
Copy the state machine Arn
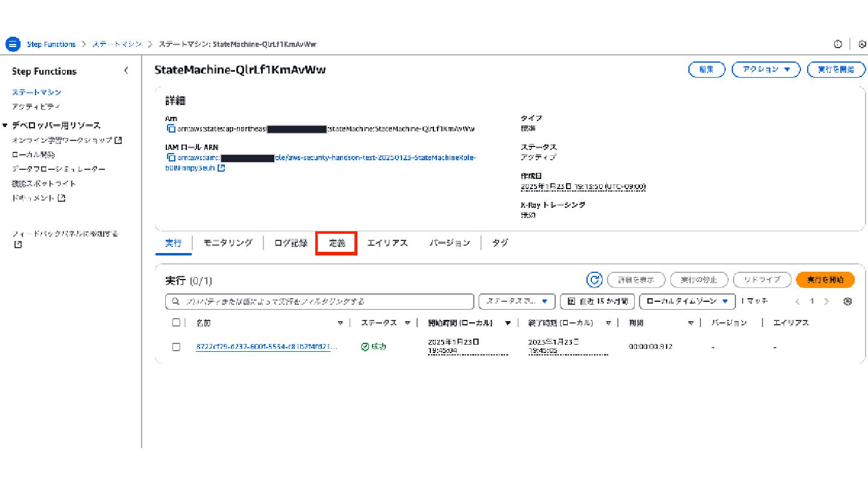coord(171,129)
